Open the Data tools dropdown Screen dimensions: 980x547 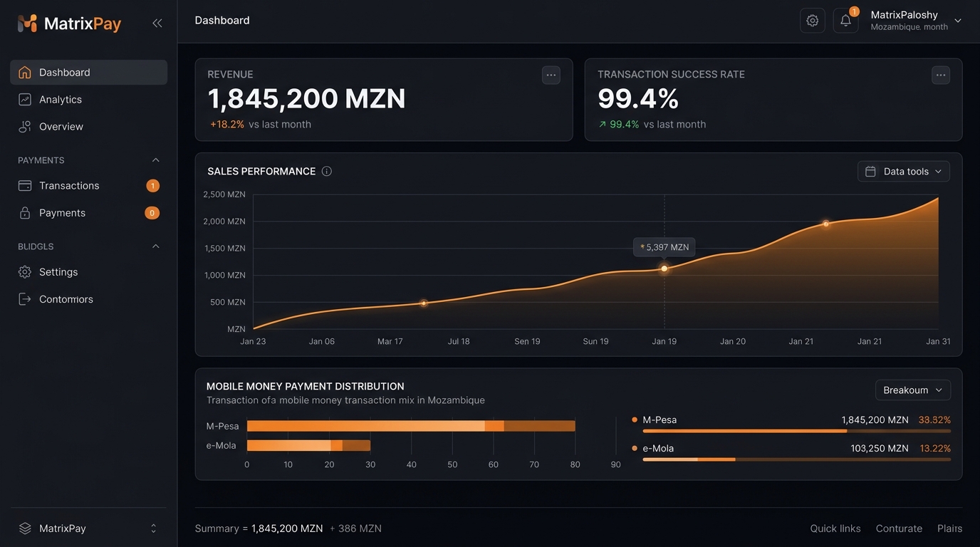(904, 172)
